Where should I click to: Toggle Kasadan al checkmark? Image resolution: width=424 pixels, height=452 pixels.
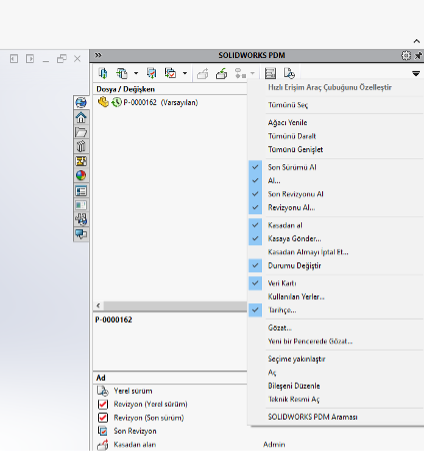tap(255, 225)
